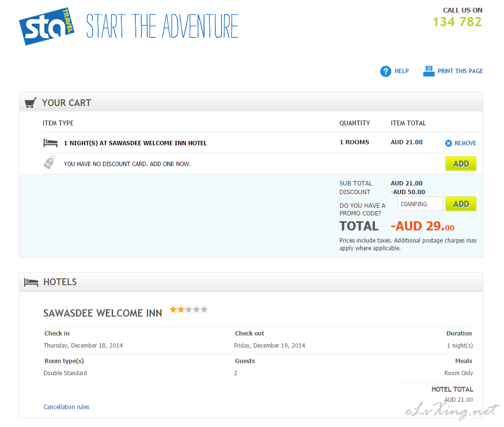Click the QUANTITY column header

coord(355,123)
